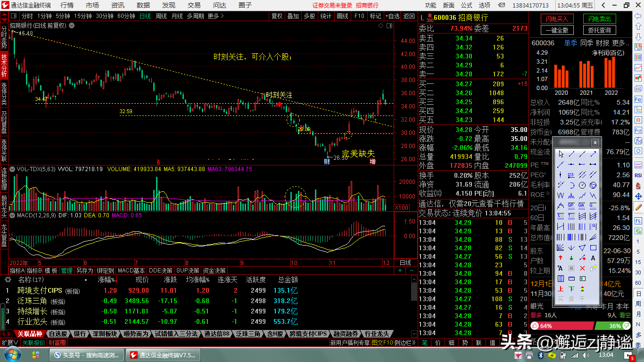644x362 pixels.
Task: Expand the 更多 periods dropdown
Action: click(x=215, y=16)
